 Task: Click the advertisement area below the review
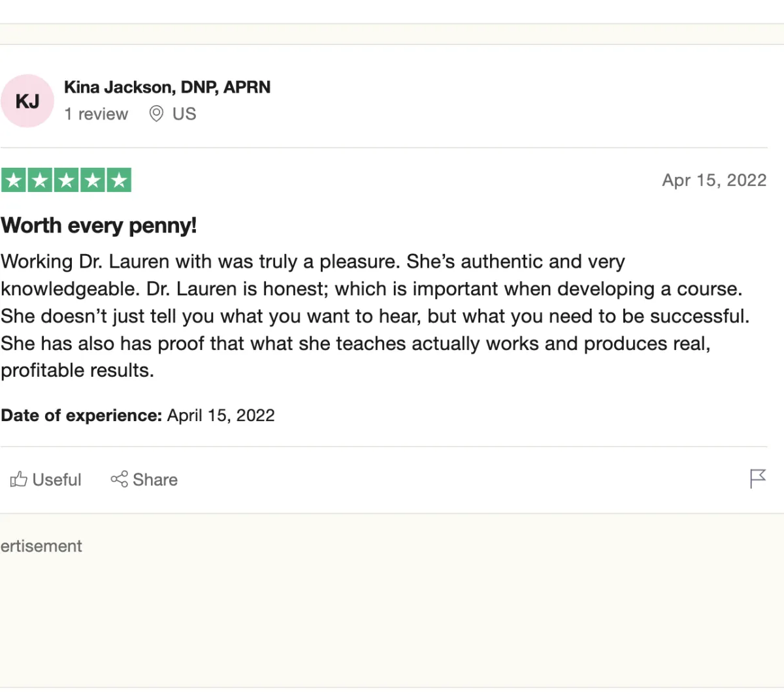392,600
